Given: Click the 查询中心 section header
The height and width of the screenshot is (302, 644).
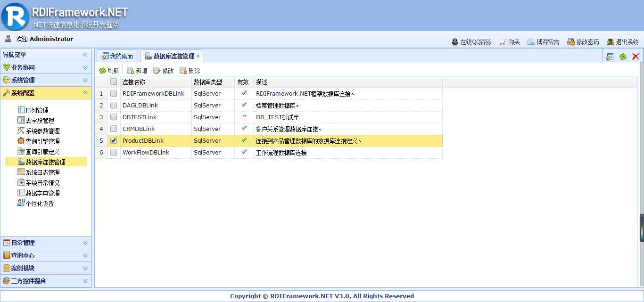Looking at the screenshot, I should [x=46, y=255].
